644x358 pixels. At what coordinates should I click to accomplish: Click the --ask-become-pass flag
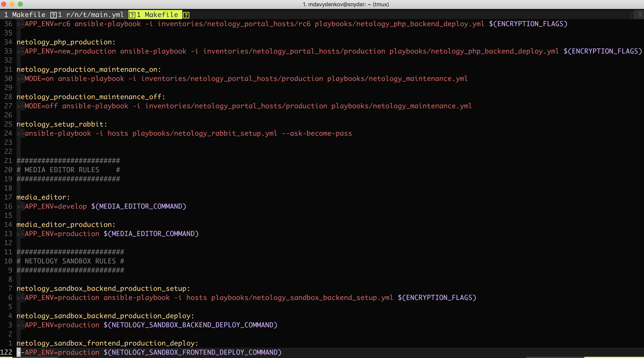[x=317, y=133]
